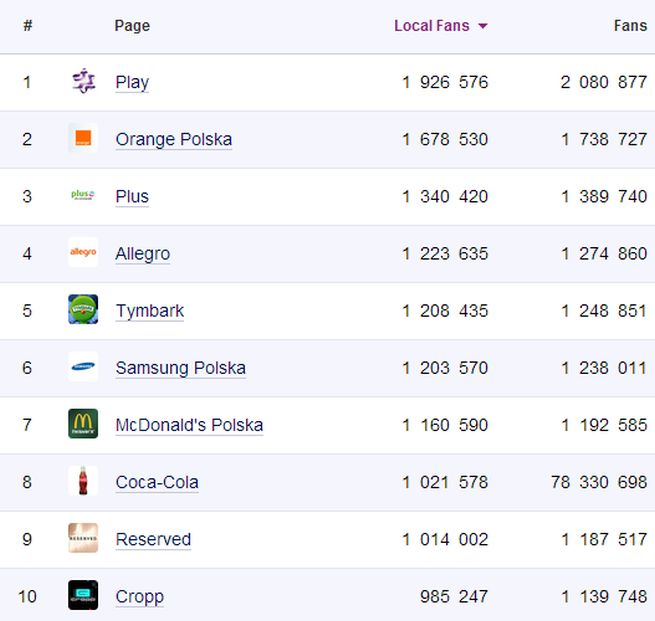The width and height of the screenshot is (655, 621).
Task: Open the Play page link
Action: [132, 82]
